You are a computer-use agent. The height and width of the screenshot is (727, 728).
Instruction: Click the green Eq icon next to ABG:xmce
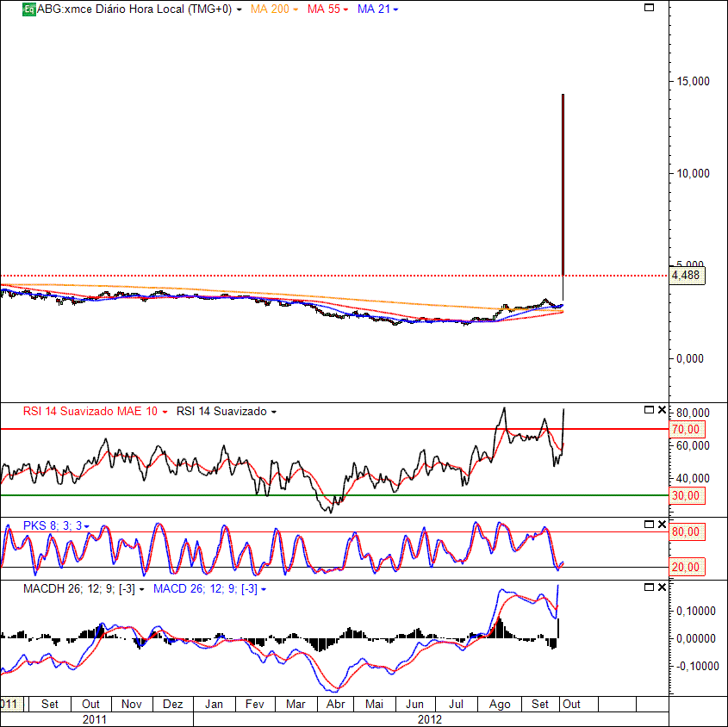click(x=28, y=9)
